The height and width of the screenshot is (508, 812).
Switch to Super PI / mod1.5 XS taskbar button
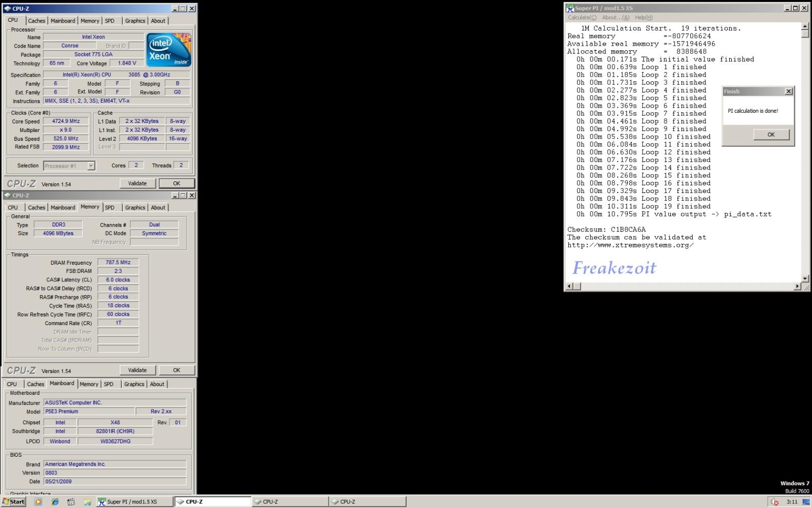pos(134,501)
